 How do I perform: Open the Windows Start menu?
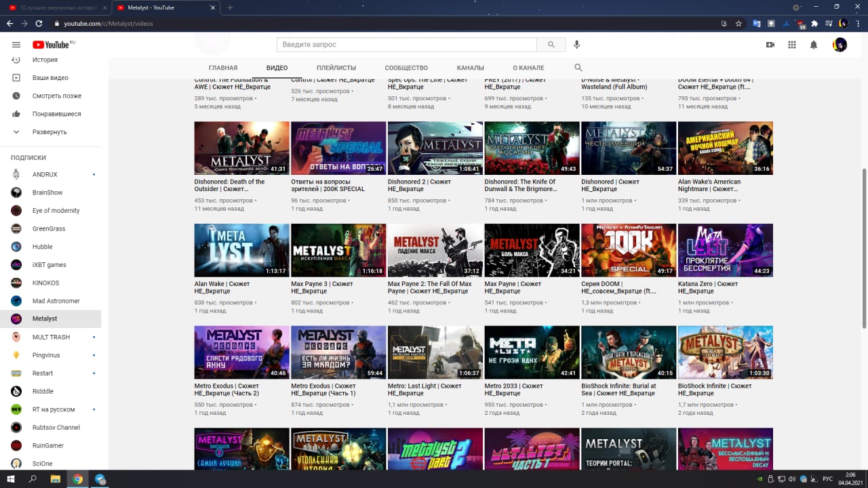(x=11, y=479)
